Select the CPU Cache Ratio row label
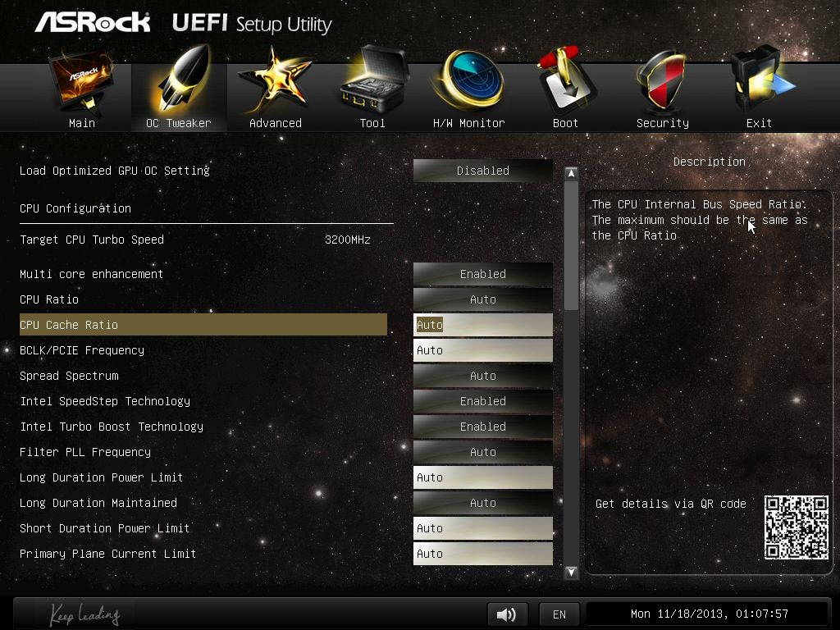 69,325
